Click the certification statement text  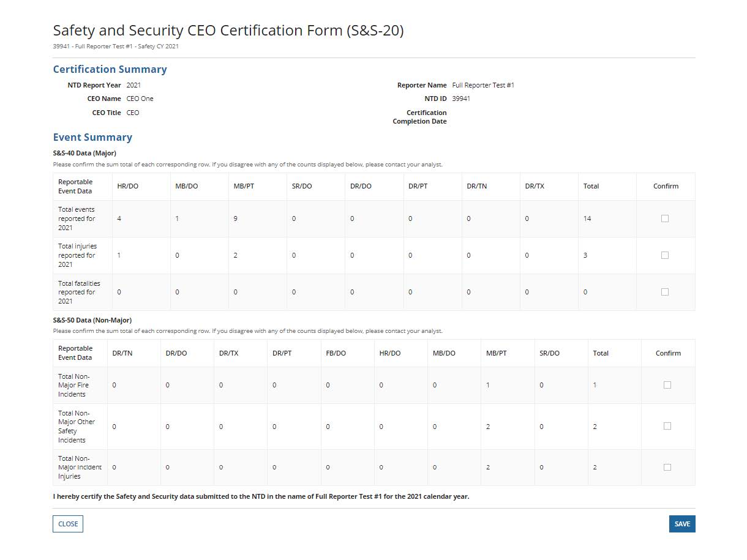click(261, 496)
